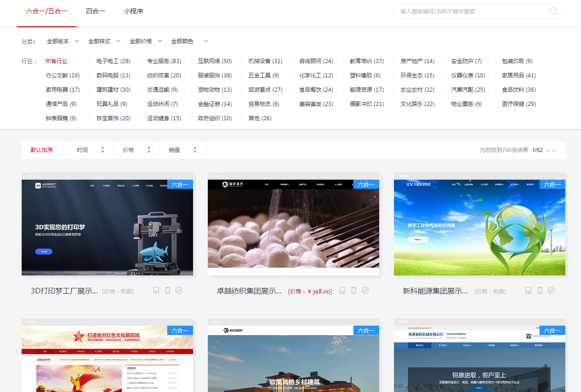Filter by 金融证券 (14) industry

click(x=215, y=104)
